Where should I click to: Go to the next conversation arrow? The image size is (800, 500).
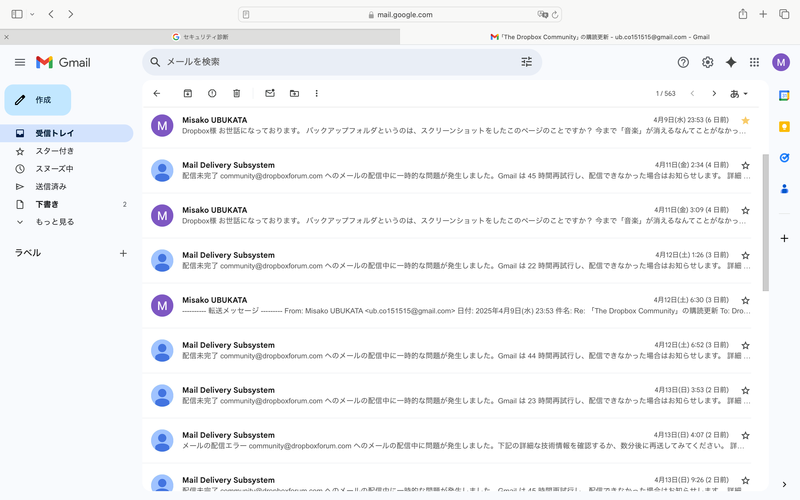click(714, 93)
